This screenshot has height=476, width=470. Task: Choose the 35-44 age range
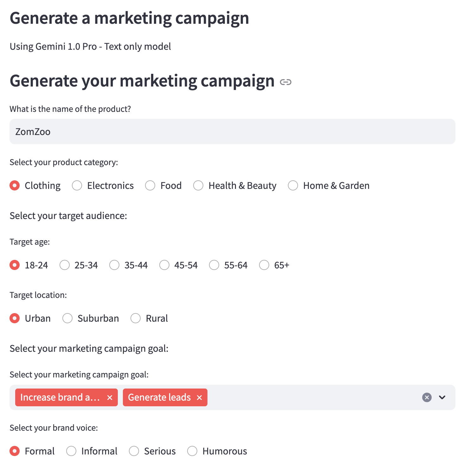[x=114, y=265]
